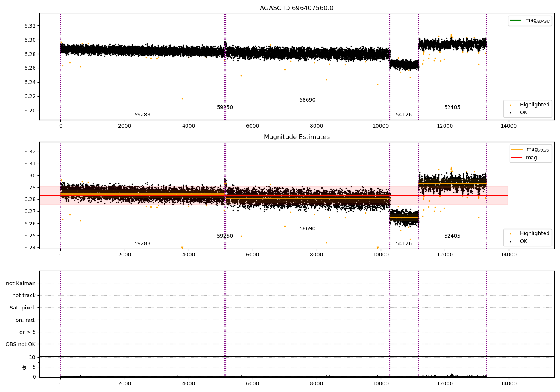The height and width of the screenshot is (392, 560).
Task: Click the orange OBSID mean line for 52405
Action: tap(452, 184)
